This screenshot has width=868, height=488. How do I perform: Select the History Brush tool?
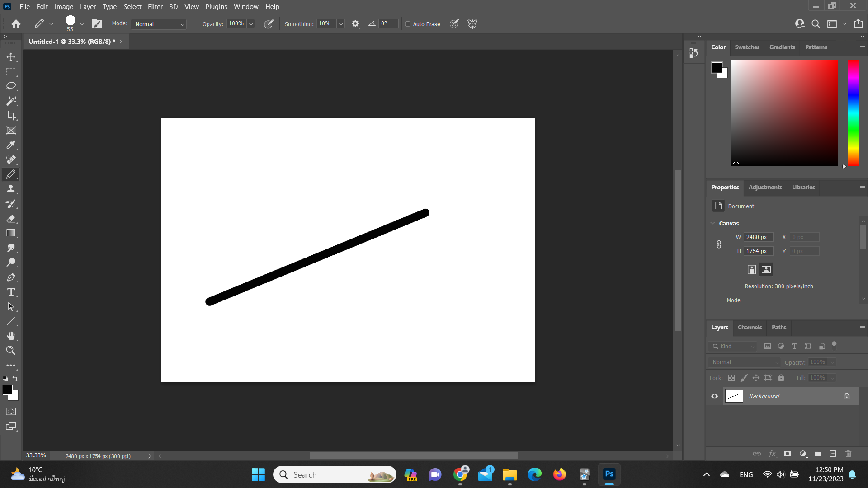[11, 204]
